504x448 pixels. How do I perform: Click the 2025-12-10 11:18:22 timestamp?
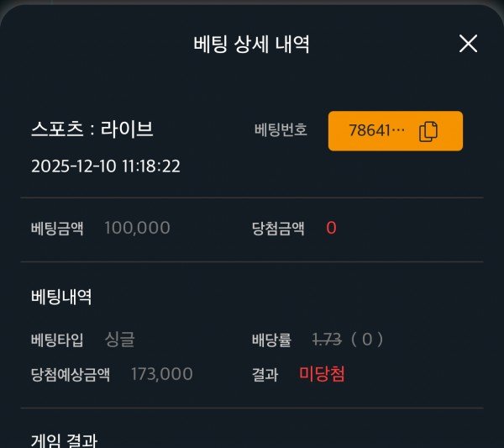coord(106,166)
